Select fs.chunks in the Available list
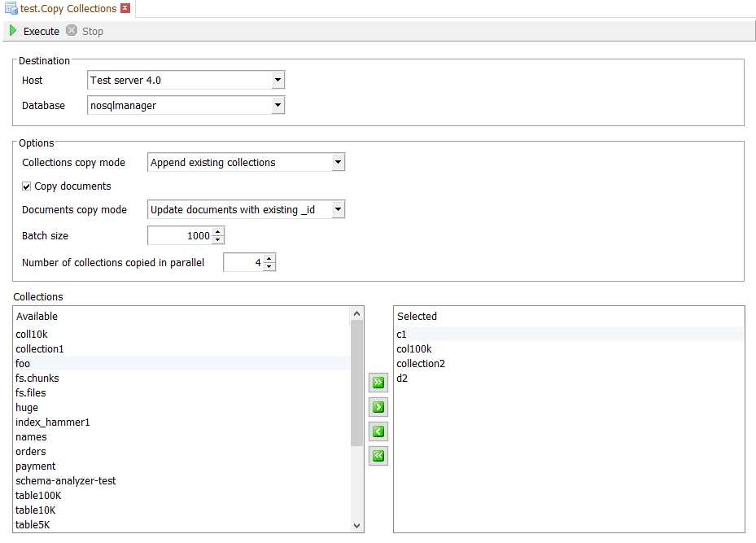 [37, 379]
